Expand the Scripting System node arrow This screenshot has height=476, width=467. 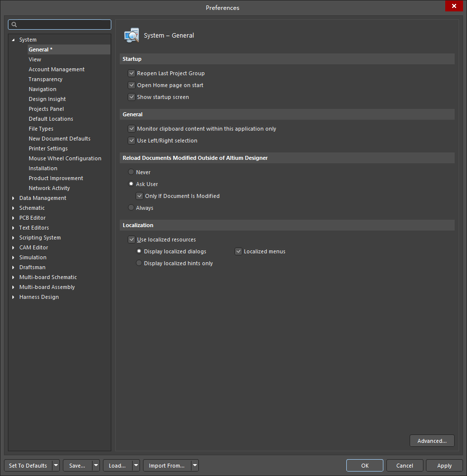point(13,238)
